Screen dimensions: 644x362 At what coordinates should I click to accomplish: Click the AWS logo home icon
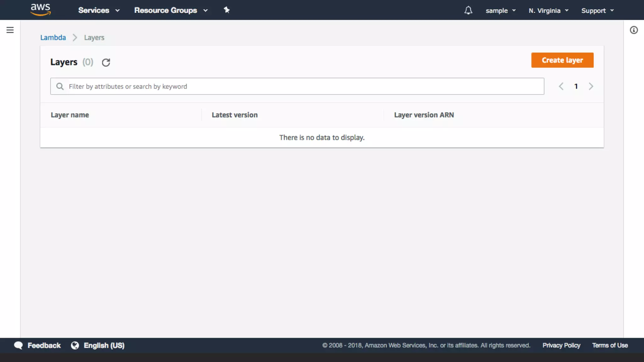click(41, 9)
